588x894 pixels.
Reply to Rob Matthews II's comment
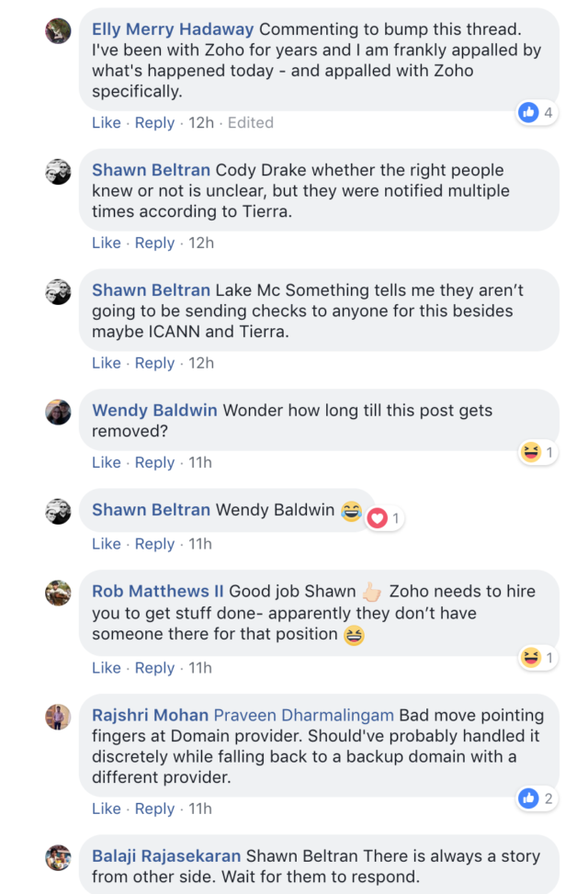pos(154,668)
